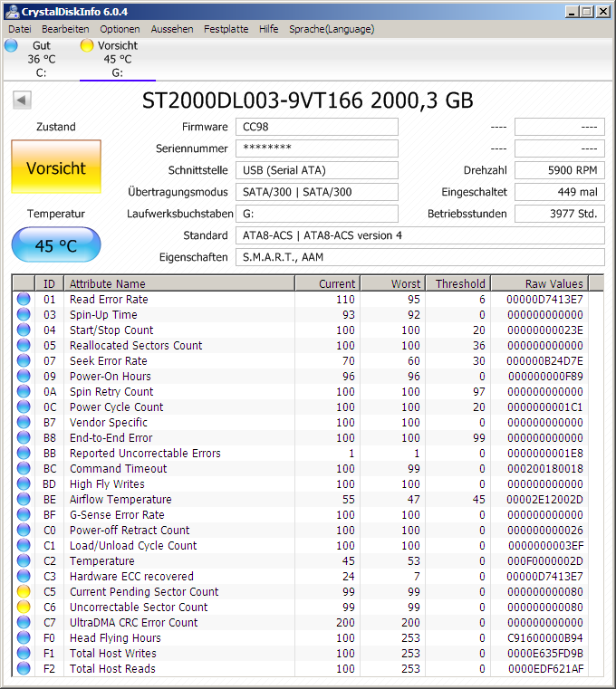Select the G: drive tab marked Vorsicht

click(118, 59)
